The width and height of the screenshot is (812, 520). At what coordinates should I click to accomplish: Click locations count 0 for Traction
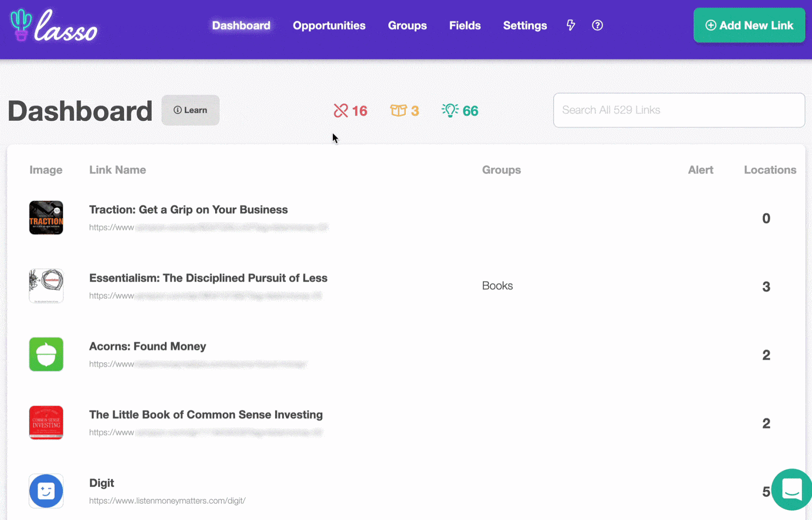click(x=766, y=218)
